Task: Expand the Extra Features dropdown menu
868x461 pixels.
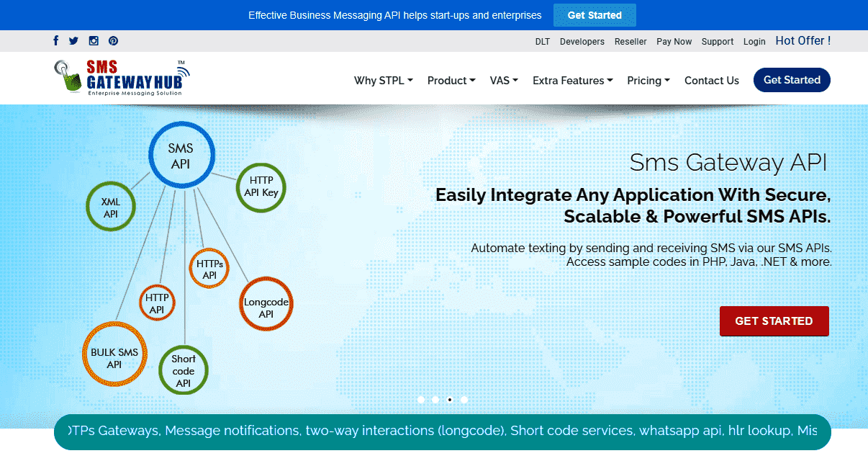Action: 573,81
